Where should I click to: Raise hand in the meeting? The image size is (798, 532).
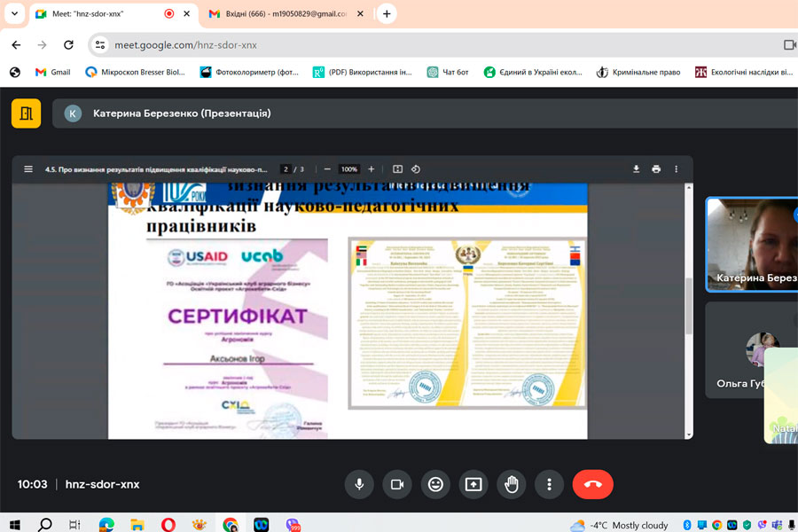point(512,484)
